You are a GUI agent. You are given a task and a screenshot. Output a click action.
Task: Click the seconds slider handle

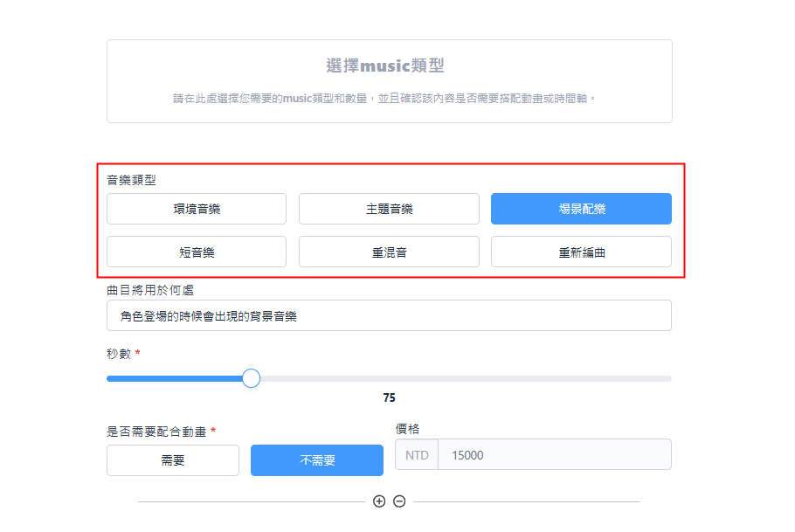click(251, 378)
